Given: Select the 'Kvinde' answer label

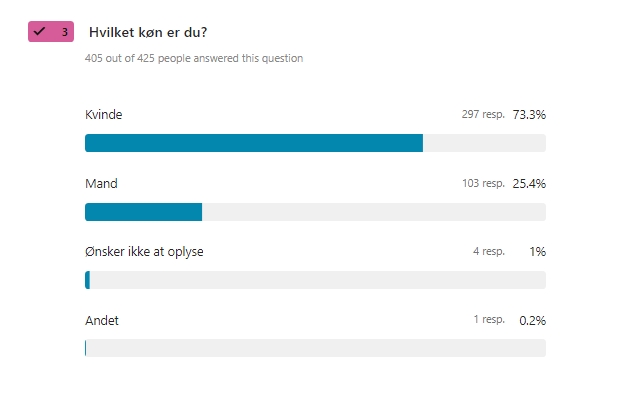Looking at the screenshot, I should 103,115.
